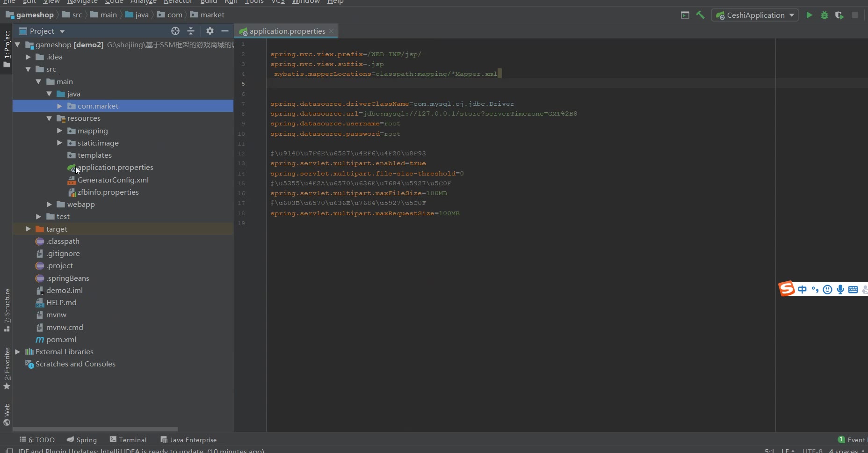
Task: Open the Navigate menu
Action: (82, 1)
